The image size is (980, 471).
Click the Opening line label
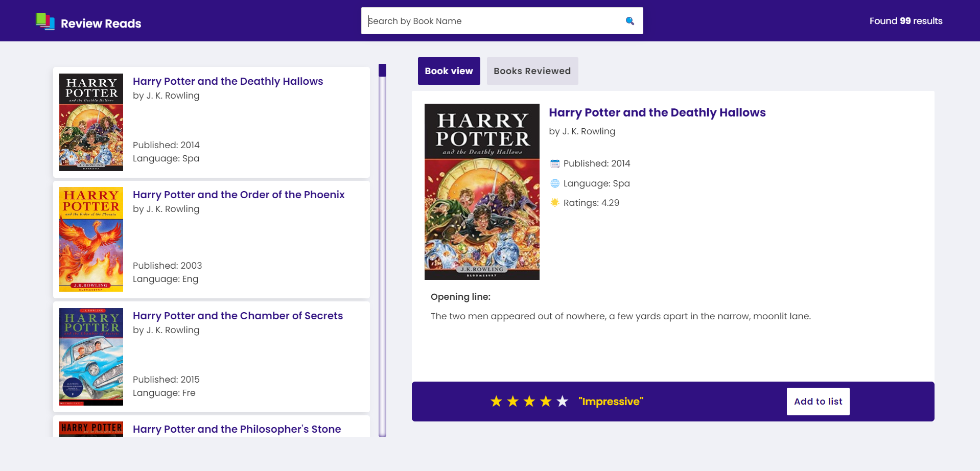click(x=460, y=297)
